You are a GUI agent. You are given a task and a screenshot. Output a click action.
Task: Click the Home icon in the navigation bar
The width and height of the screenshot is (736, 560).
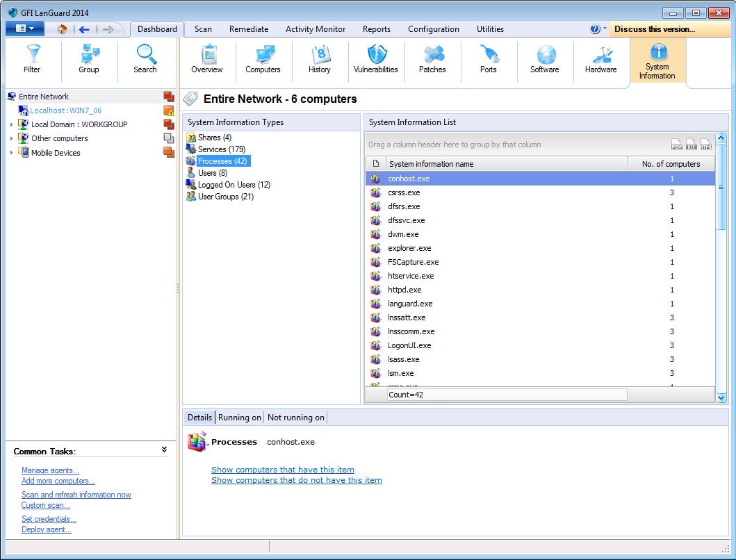coord(62,29)
